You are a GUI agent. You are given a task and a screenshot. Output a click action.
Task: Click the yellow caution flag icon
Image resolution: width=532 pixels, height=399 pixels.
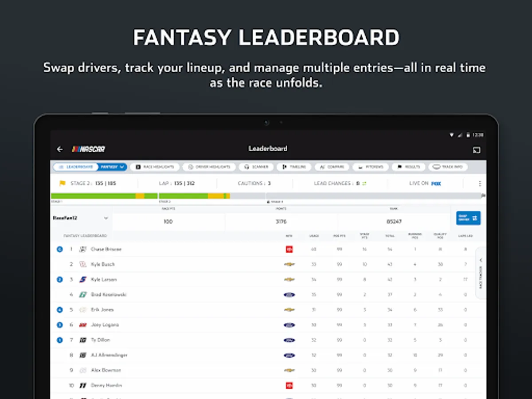tap(63, 183)
